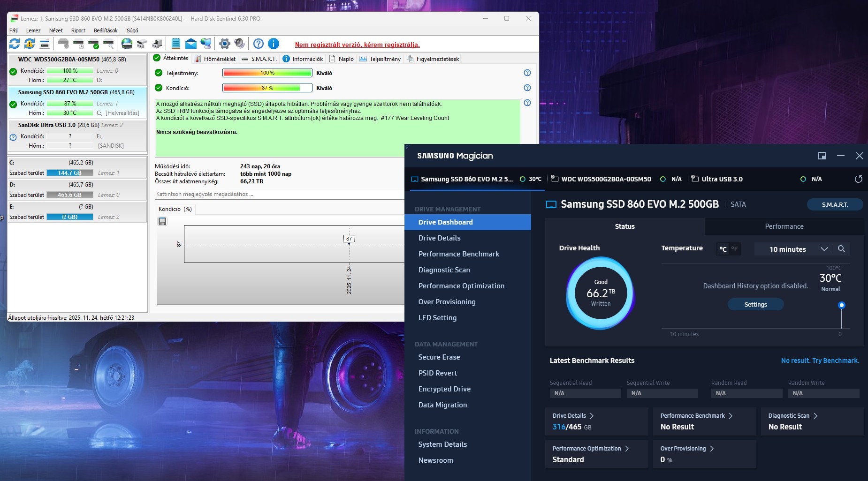This screenshot has height=481, width=868.
Task: Switch to the Információk tab
Action: (x=303, y=59)
